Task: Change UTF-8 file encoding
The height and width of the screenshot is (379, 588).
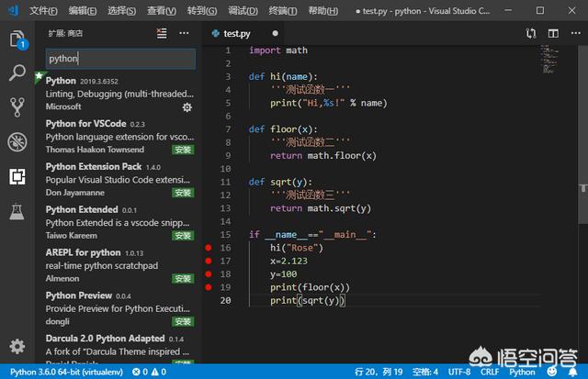Action: coord(459,372)
